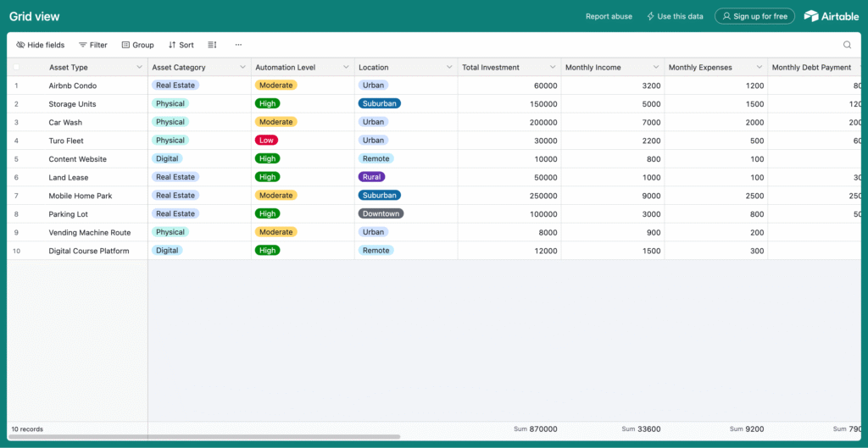Click the horizontal scrollbar at bottom

(204, 437)
